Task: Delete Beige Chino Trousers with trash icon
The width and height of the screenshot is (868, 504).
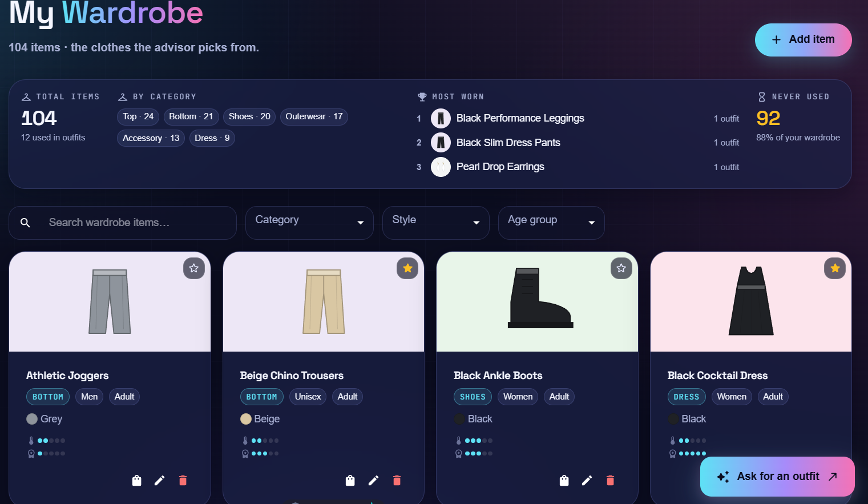Action: tap(397, 481)
